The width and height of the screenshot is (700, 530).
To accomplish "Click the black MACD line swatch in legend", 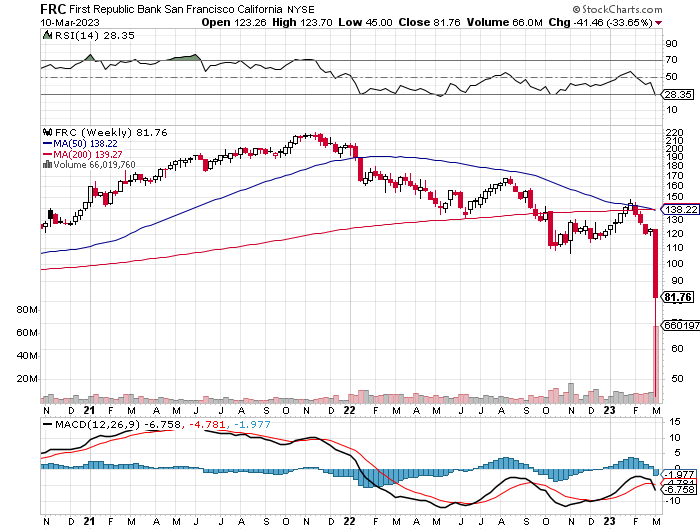I will click(x=47, y=425).
